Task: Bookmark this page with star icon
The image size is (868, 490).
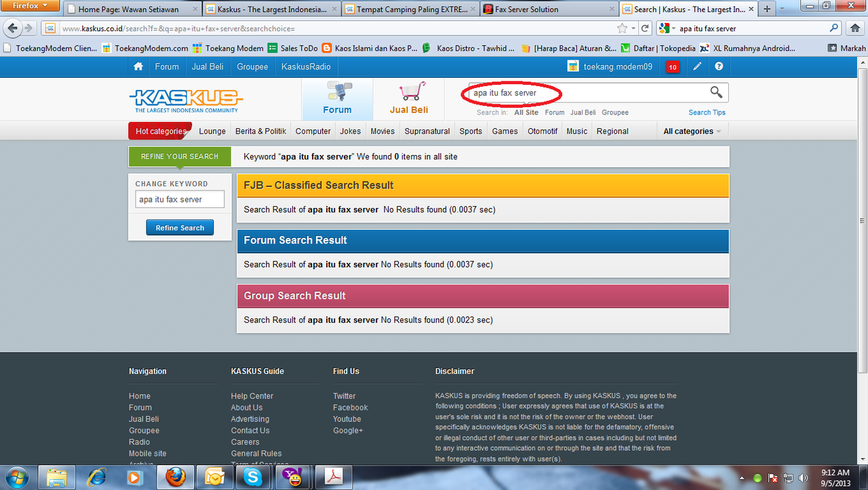Action: pos(622,28)
